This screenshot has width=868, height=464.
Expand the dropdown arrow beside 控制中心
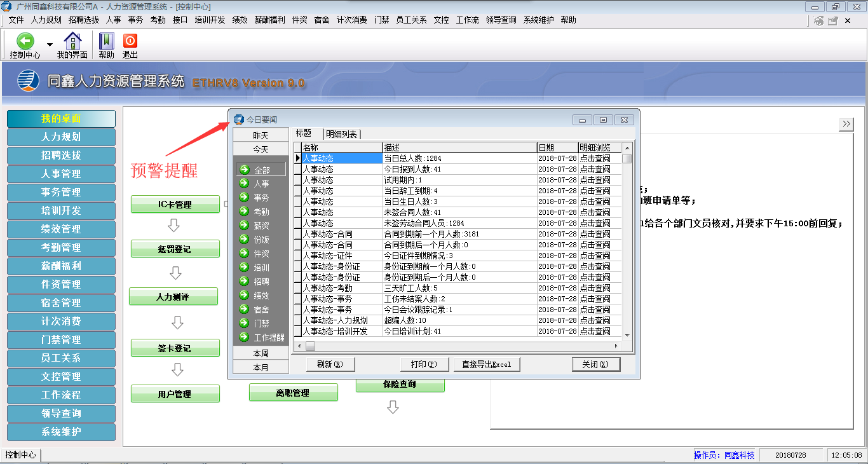coord(50,45)
